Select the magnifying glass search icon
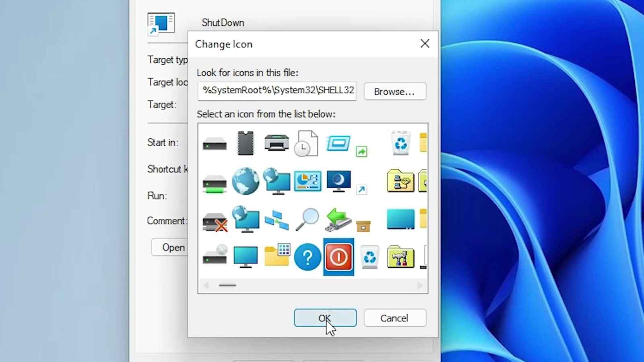 (308, 219)
